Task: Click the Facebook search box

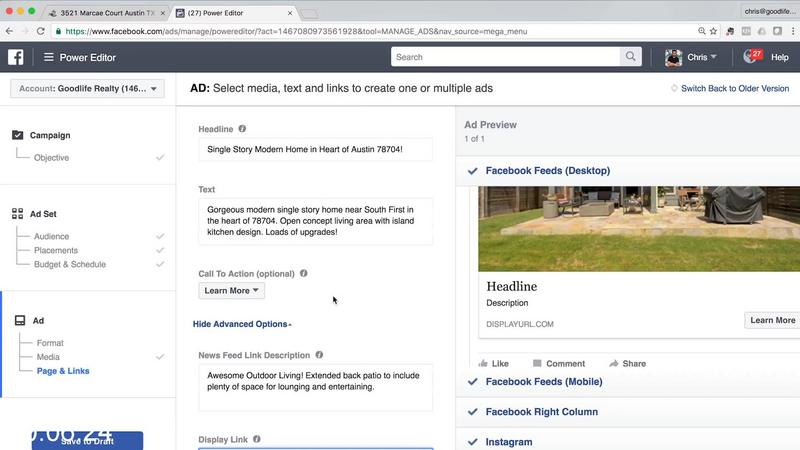Action: click(x=505, y=57)
